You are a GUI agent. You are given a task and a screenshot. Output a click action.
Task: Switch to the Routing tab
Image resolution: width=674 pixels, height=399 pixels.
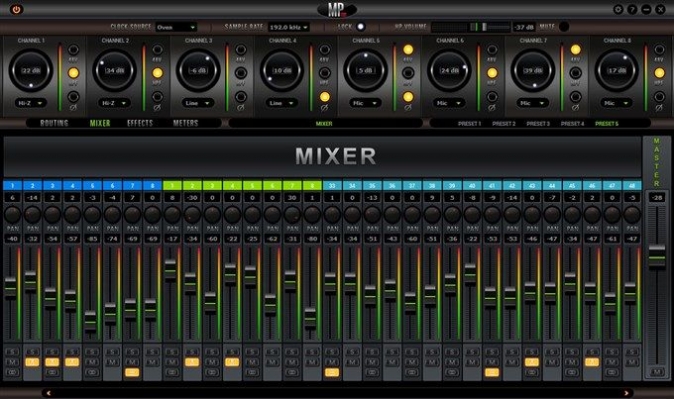(54, 123)
